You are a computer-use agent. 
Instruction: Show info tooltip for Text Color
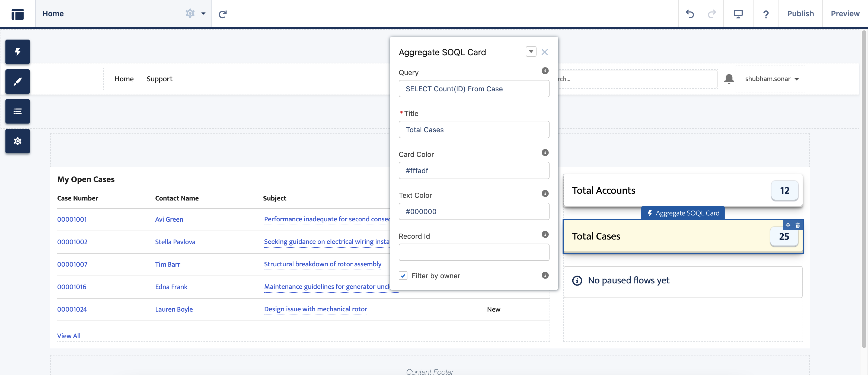point(545,193)
